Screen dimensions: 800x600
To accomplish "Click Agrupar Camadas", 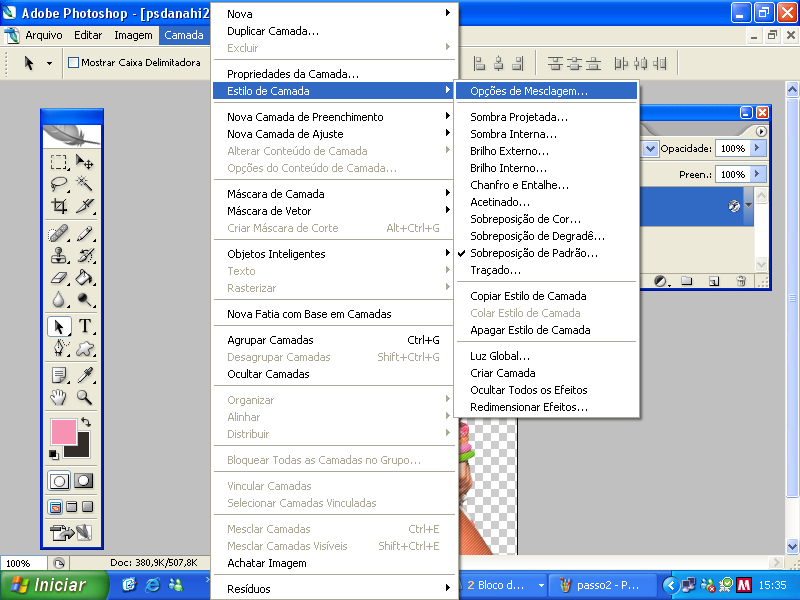I will point(334,340).
